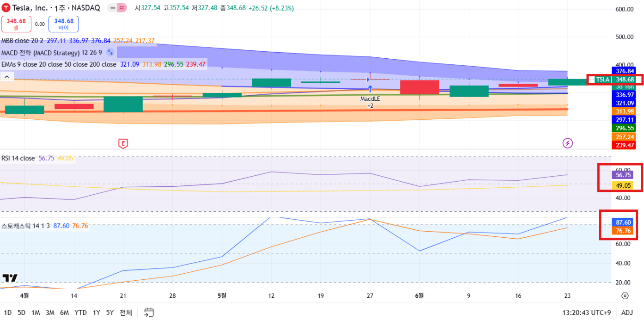The width and height of the screenshot is (644, 320).
Task: Select the EMAs 9 close legend
Action: point(59,64)
